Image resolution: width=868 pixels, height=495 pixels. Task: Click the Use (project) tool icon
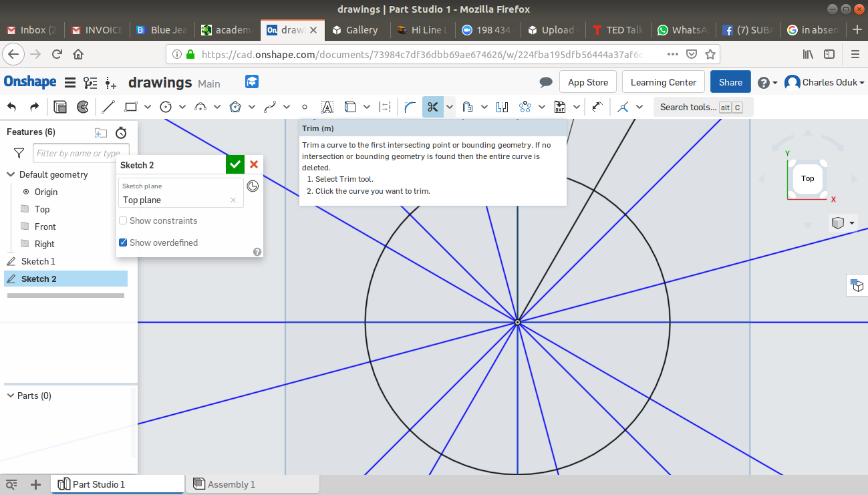(x=350, y=107)
